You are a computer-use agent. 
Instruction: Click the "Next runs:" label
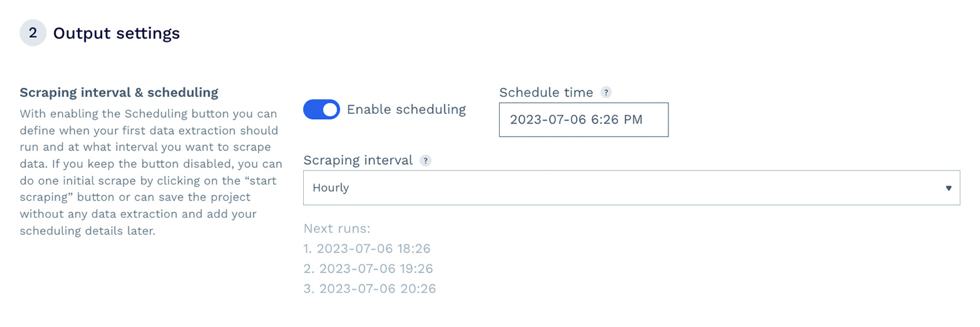[x=337, y=229]
